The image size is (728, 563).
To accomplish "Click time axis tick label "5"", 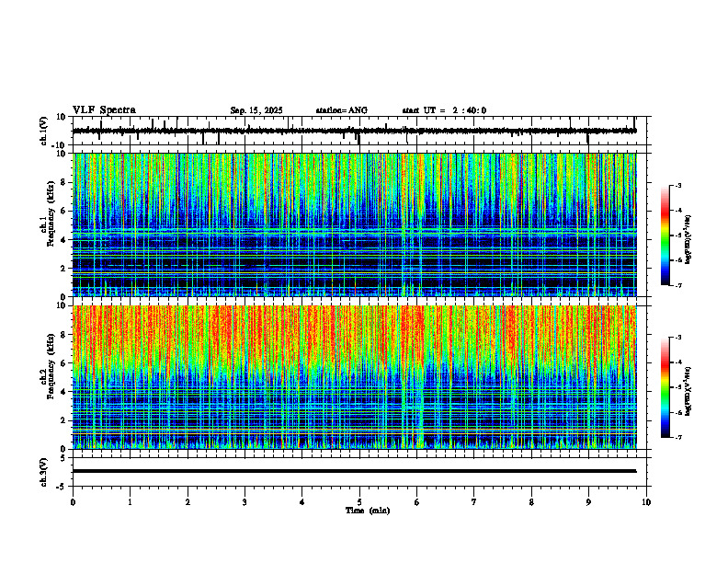I will coord(359,502).
